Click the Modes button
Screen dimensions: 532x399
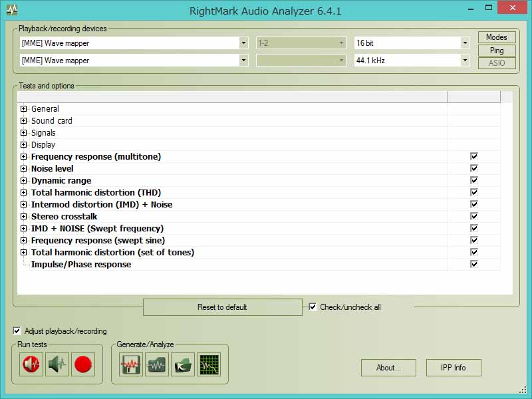tap(497, 37)
